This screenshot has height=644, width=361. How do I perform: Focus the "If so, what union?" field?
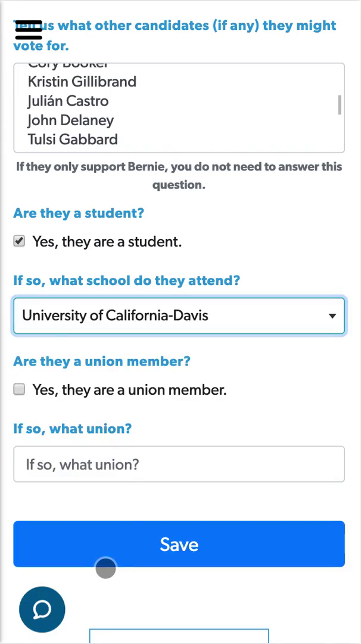pos(179,464)
